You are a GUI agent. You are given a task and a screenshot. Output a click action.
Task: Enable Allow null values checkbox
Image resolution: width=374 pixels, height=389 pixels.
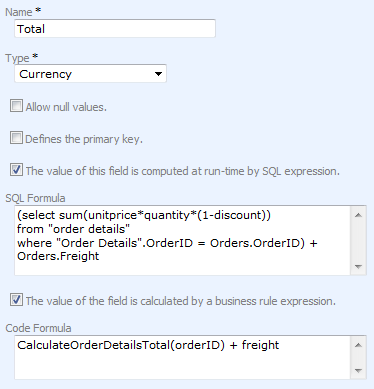point(16,106)
